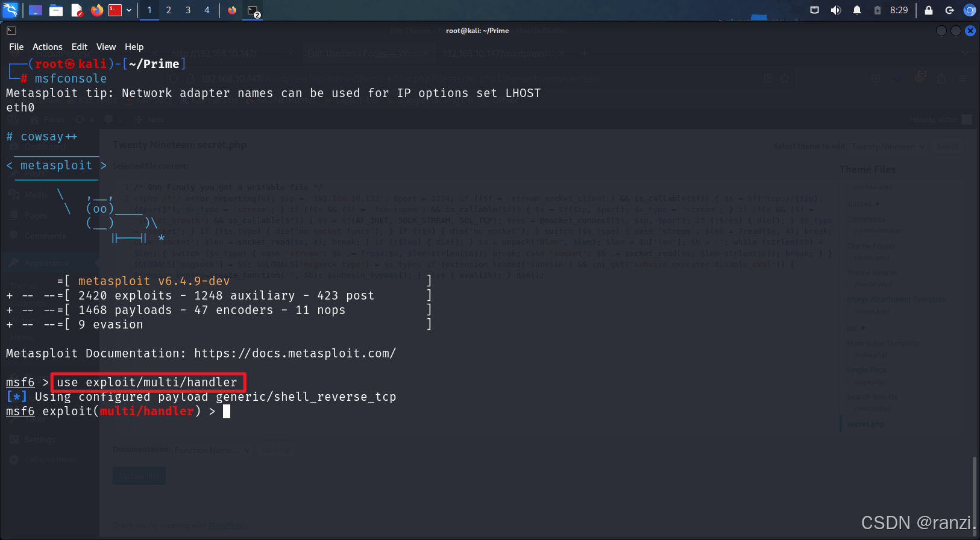
Task: Place cursor at the terminal input block
Action: [x=227, y=412]
